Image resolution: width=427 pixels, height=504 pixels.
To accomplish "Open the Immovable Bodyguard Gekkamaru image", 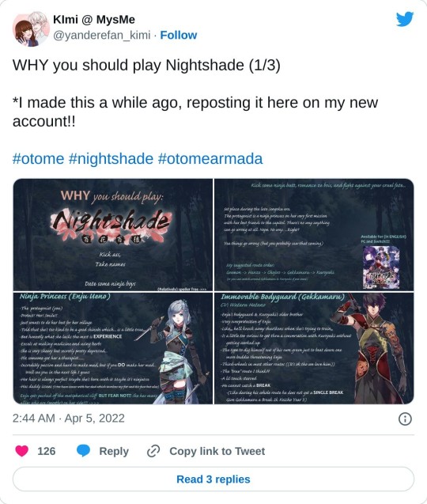I will click(314, 348).
